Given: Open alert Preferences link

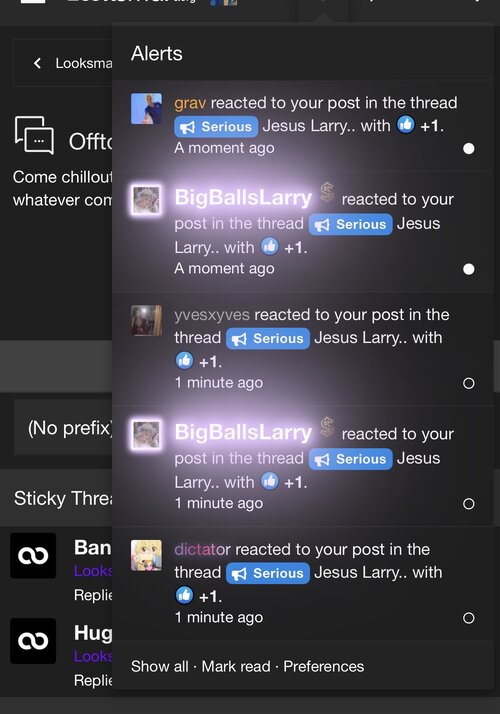Looking at the screenshot, I should tap(324, 667).
